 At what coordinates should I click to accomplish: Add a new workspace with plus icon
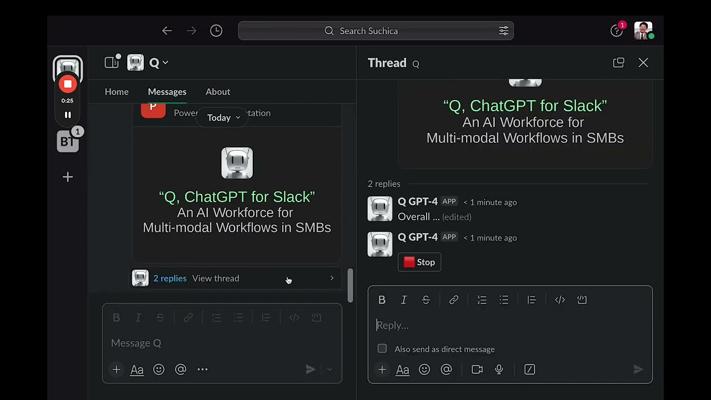68,177
